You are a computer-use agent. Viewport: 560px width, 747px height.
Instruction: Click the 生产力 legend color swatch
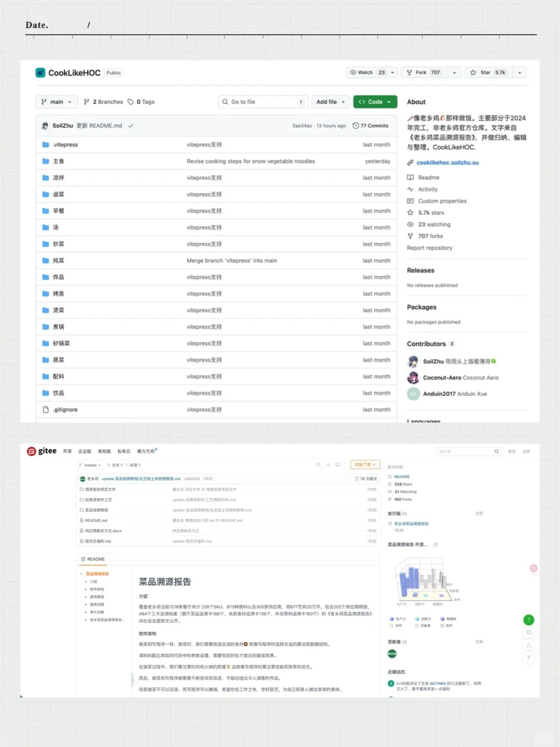pos(392,619)
